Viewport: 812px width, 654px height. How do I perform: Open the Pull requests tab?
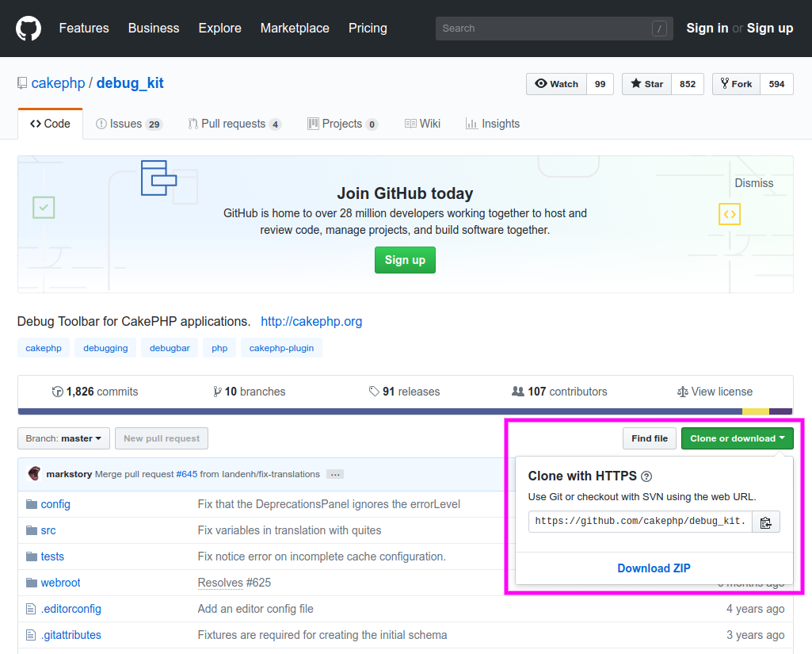pyautogui.click(x=234, y=124)
